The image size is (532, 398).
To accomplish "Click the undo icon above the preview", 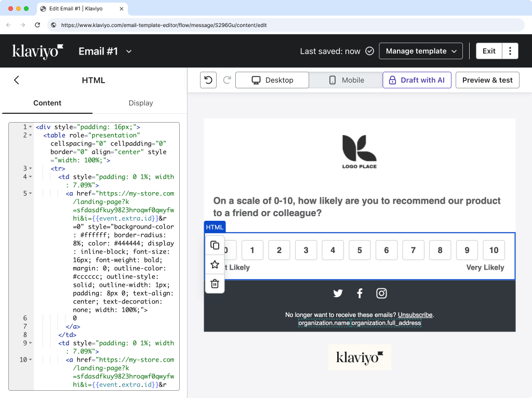I will (208, 79).
